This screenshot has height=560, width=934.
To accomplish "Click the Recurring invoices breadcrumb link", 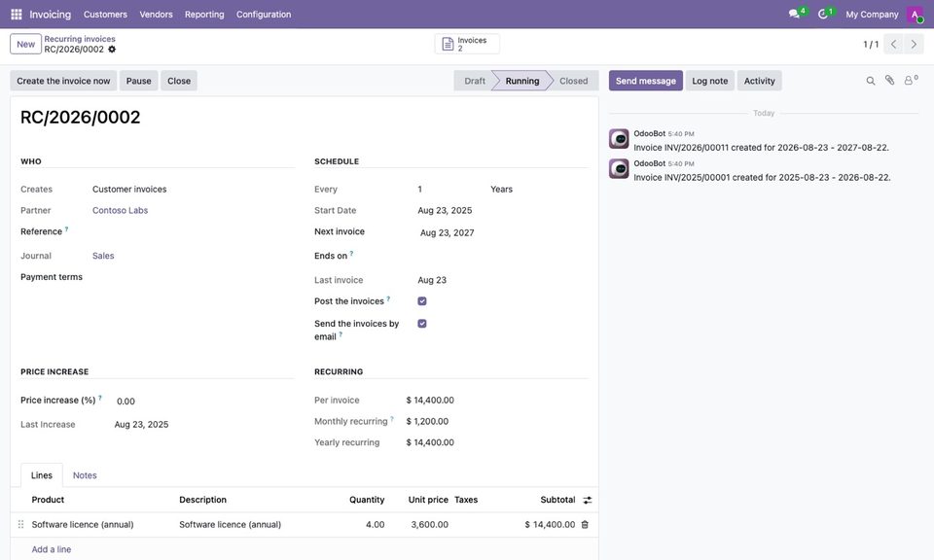I will coord(80,39).
